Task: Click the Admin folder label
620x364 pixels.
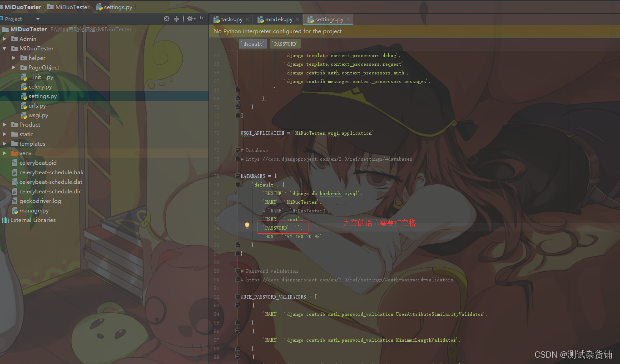Action: pyautogui.click(x=28, y=39)
